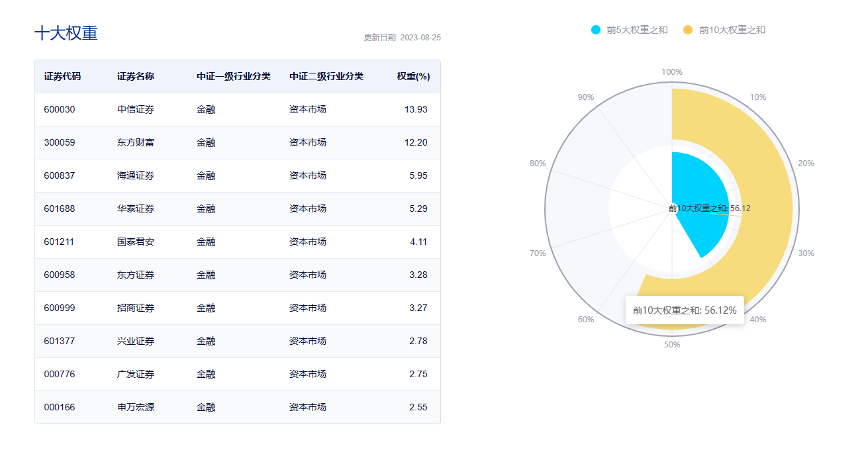
Task: Click the 申万宏源 weight value 2.55
Action: click(418, 407)
